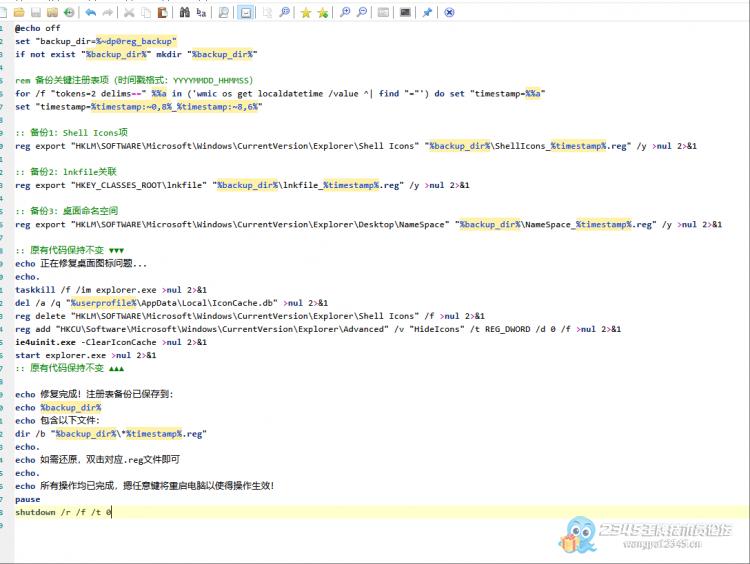Click the reg export HKEY_CLASSES_ROOT\lnkfile line
This screenshot has width=750, height=564.
243,185
